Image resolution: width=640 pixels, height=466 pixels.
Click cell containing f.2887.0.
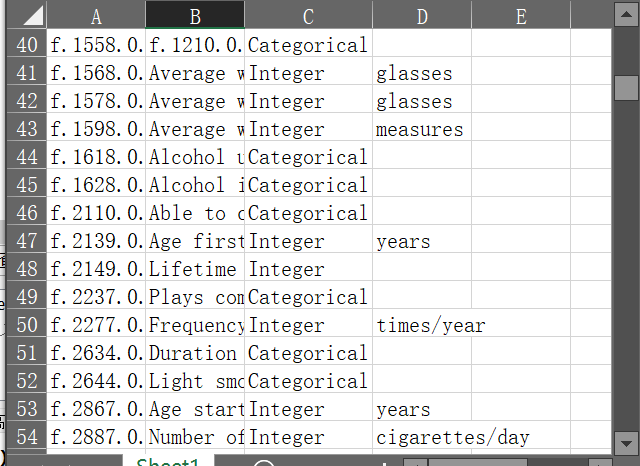pyautogui.click(x=96, y=437)
